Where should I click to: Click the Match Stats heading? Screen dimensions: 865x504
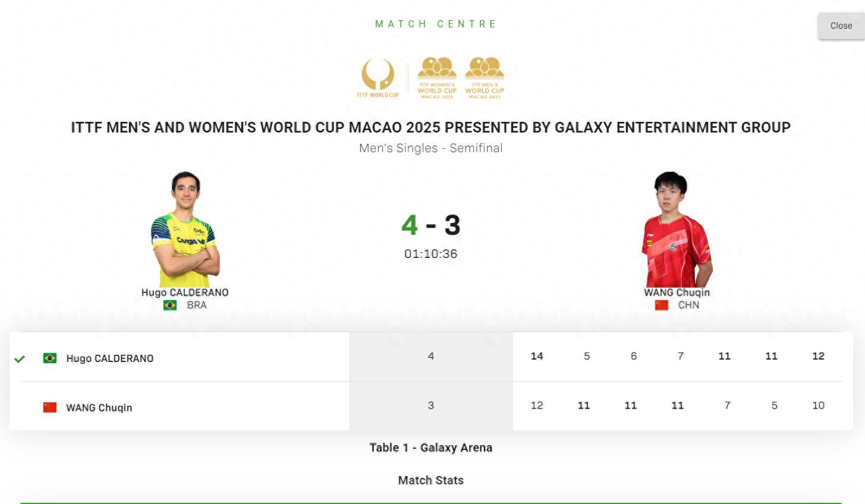point(430,480)
